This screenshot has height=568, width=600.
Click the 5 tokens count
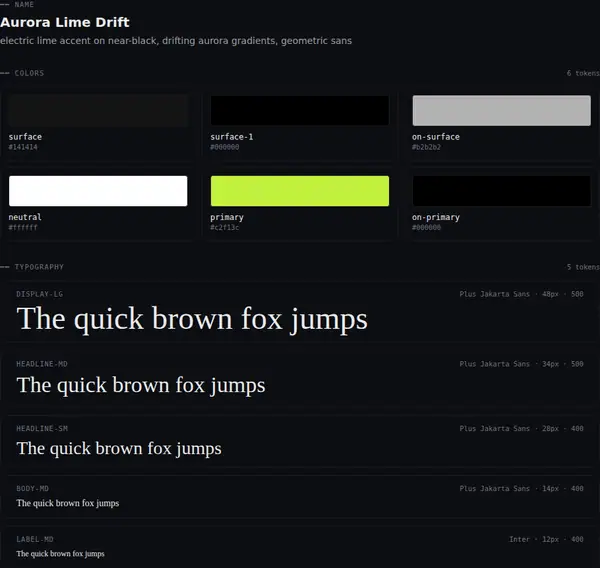[583, 267]
